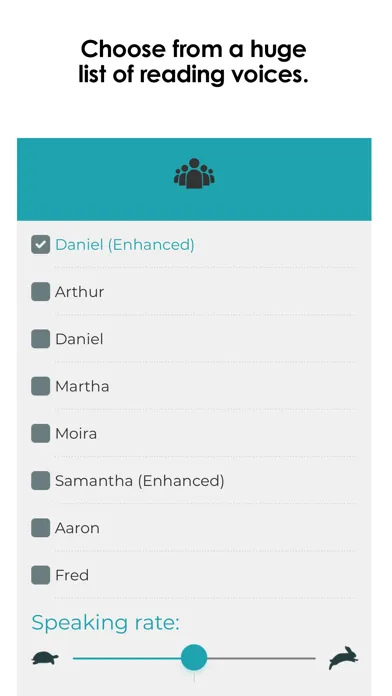Toggle the Aaron voice checkbox

click(40, 528)
